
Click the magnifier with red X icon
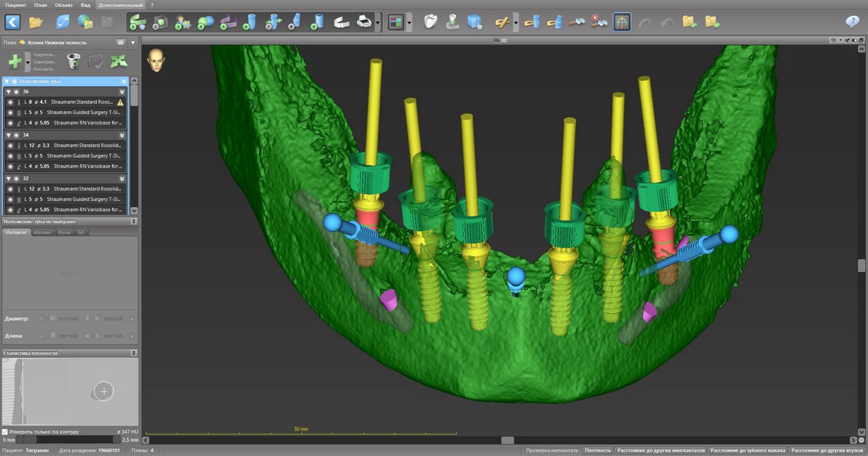(x=598, y=23)
